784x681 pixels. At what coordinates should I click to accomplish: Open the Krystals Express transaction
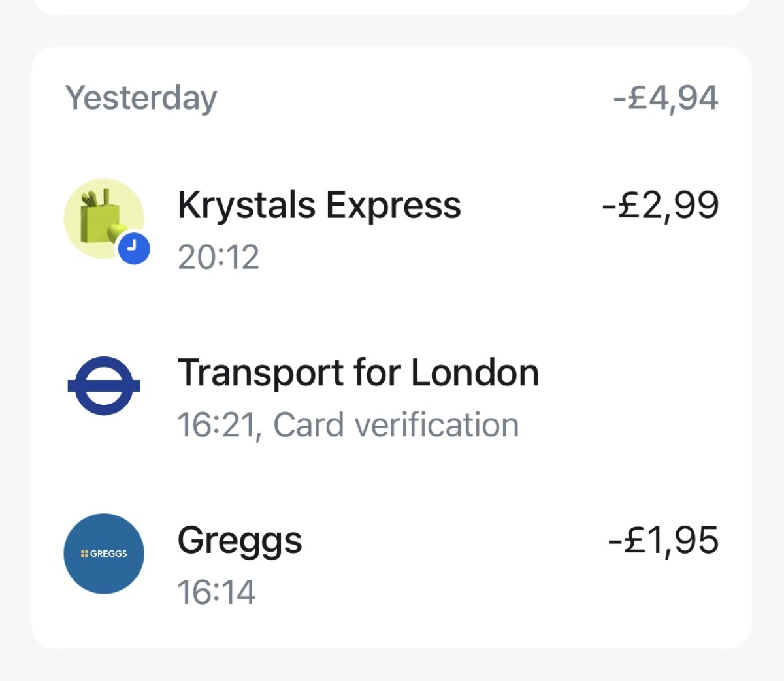[x=319, y=205]
